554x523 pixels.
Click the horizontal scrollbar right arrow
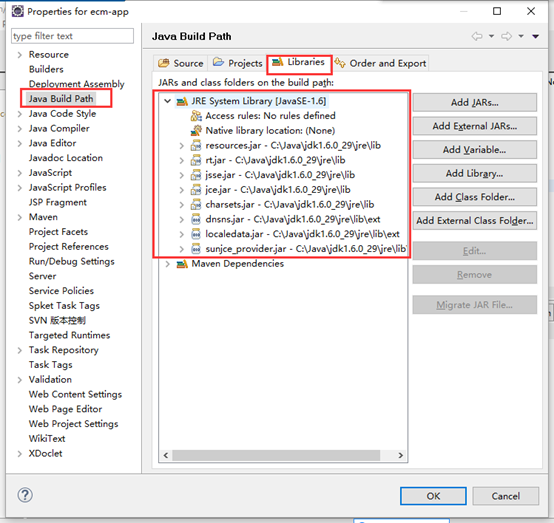coord(400,455)
